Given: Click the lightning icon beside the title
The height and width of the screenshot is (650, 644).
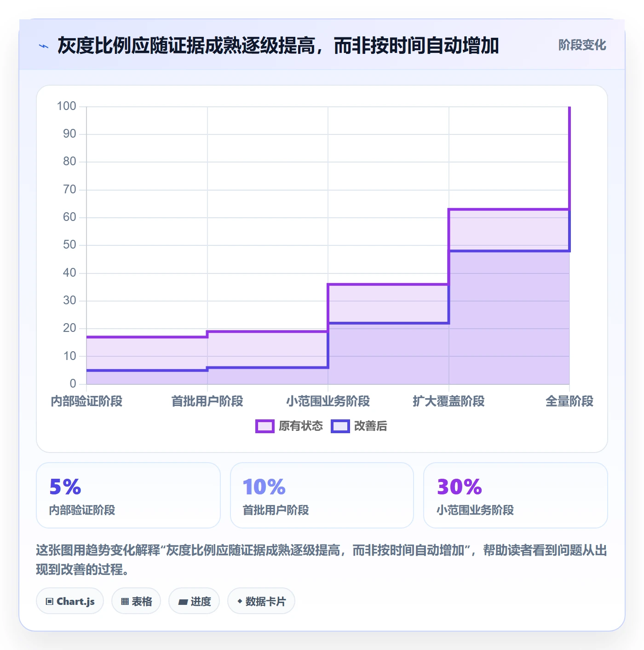Looking at the screenshot, I should pos(44,46).
